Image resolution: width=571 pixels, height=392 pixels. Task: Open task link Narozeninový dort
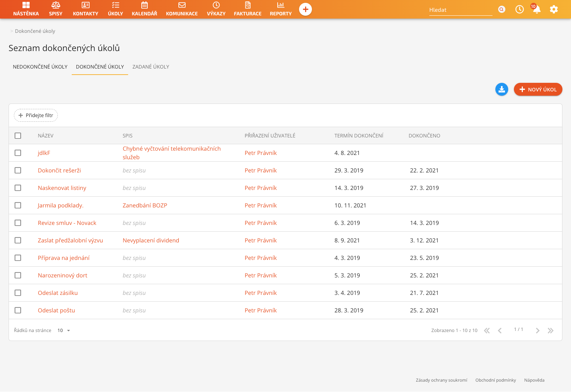62,275
